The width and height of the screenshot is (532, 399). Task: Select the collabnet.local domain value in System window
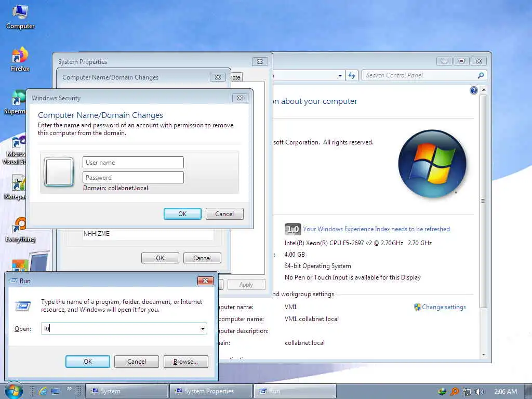coord(304,343)
